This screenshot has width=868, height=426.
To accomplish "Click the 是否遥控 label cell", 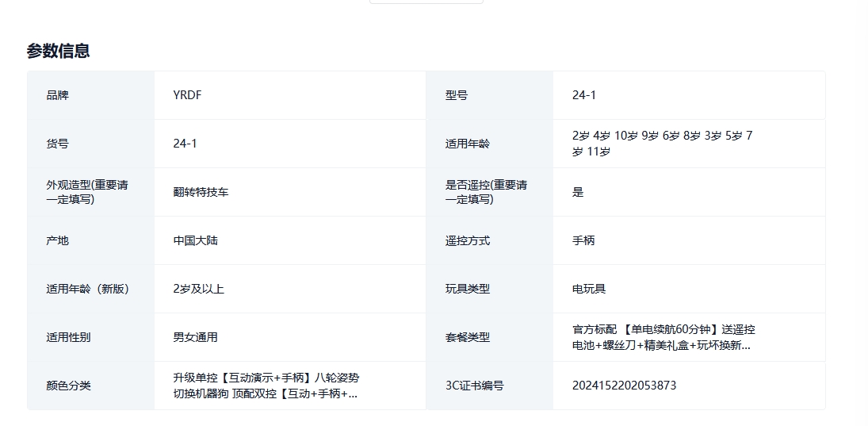I will [486, 192].
